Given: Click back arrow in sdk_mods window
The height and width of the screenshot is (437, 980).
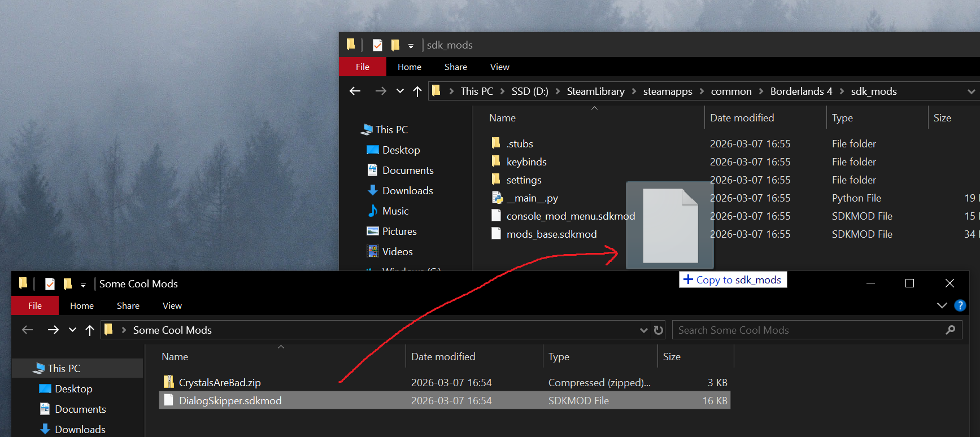Looking at the screenshot, I should tap(355, 91).
